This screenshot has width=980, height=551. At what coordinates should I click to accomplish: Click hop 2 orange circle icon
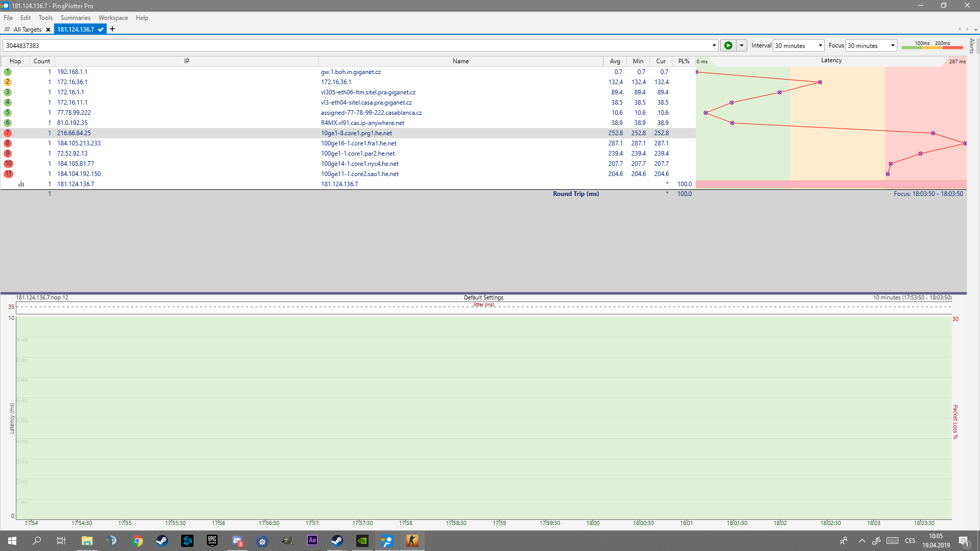[8, 82]
